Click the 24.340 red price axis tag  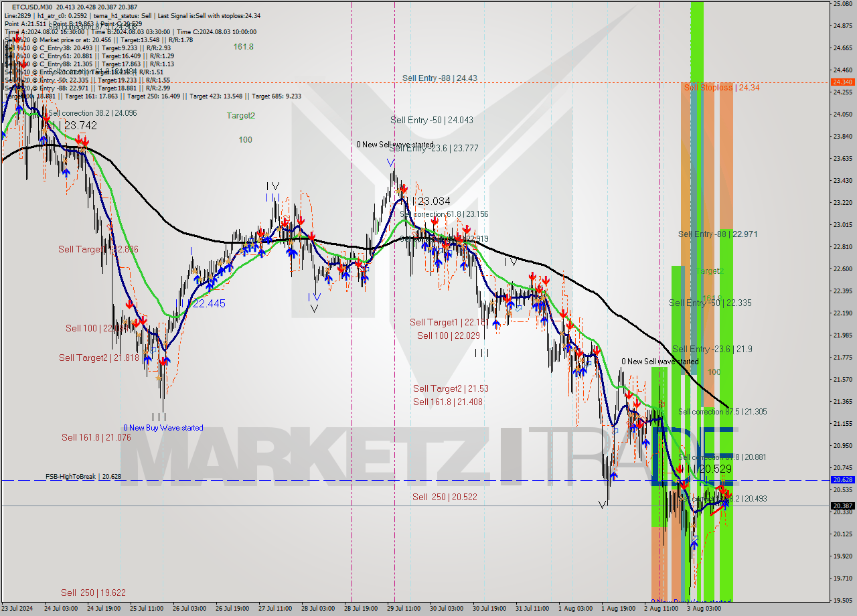(842, 82)
